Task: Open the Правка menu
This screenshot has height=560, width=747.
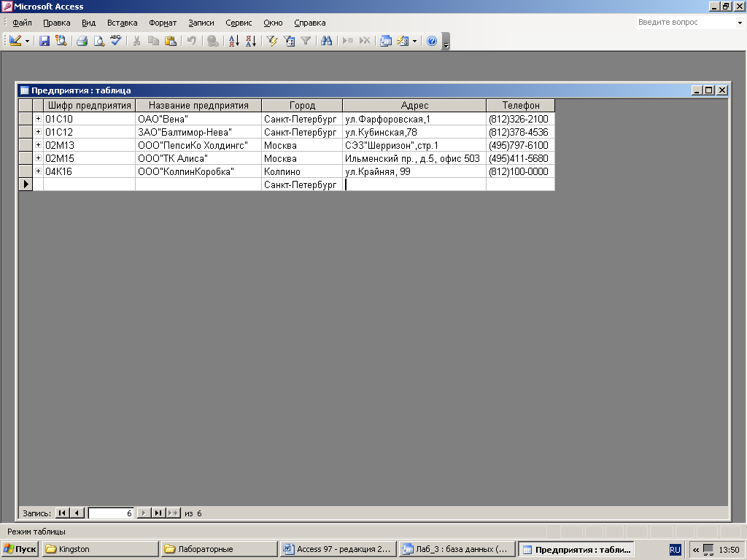Action: 57,23
